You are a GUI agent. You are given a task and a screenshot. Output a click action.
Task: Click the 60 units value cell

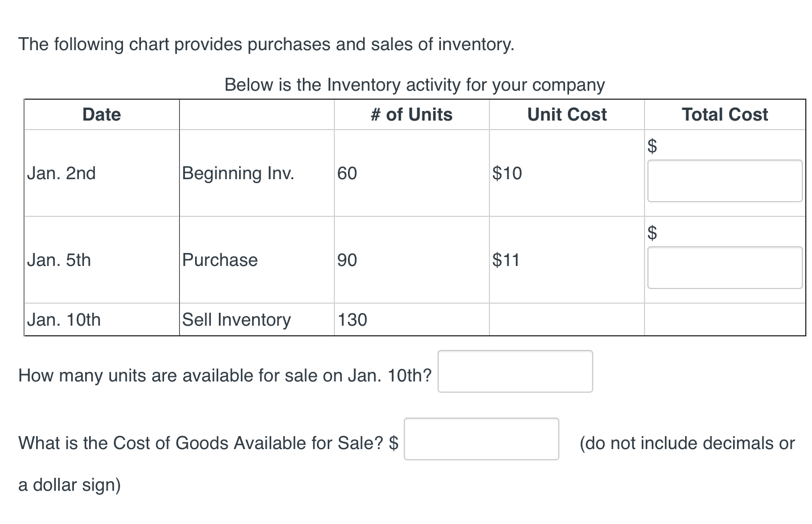pyautogui.click(x=347, y=173)
